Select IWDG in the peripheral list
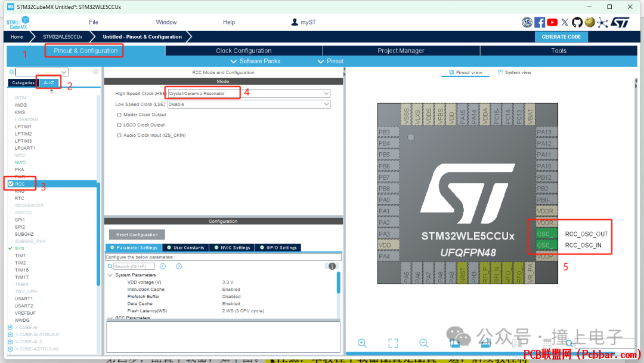 pyautogui.click(x=20, y=105)
